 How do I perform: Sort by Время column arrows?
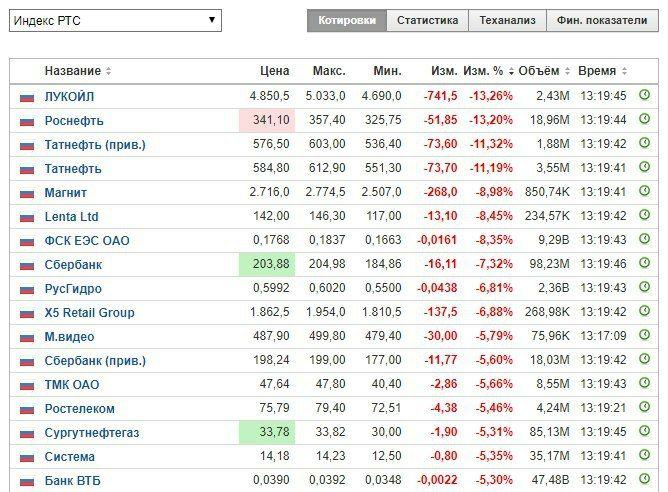(x=624, y=71)
